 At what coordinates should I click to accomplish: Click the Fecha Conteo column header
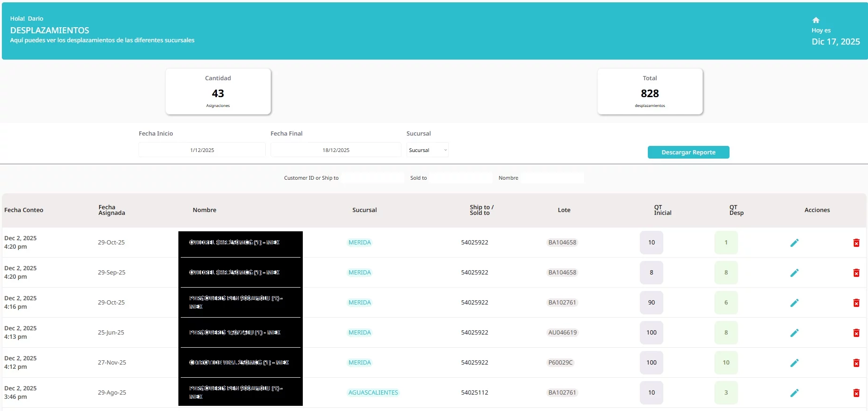(24, 210)
